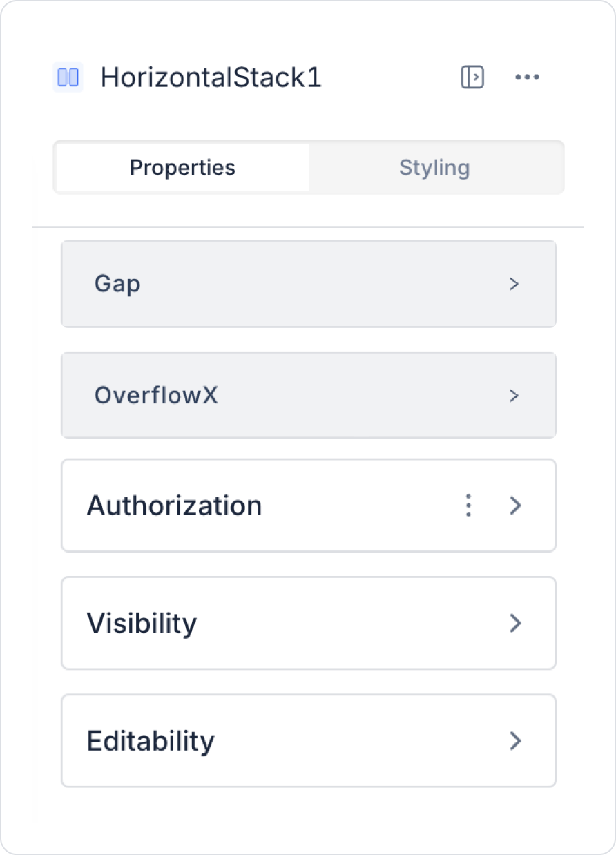Screen dimensions: 616x855
Task: Click the Visibility heading text
Action: [142, 623]
